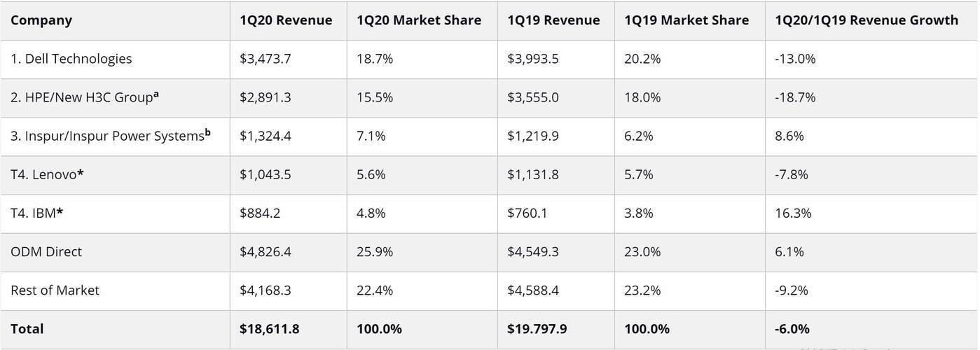Click Inspur revenue value $1,324.4
The height and width of the screenshot is (350, 980).
265,136
